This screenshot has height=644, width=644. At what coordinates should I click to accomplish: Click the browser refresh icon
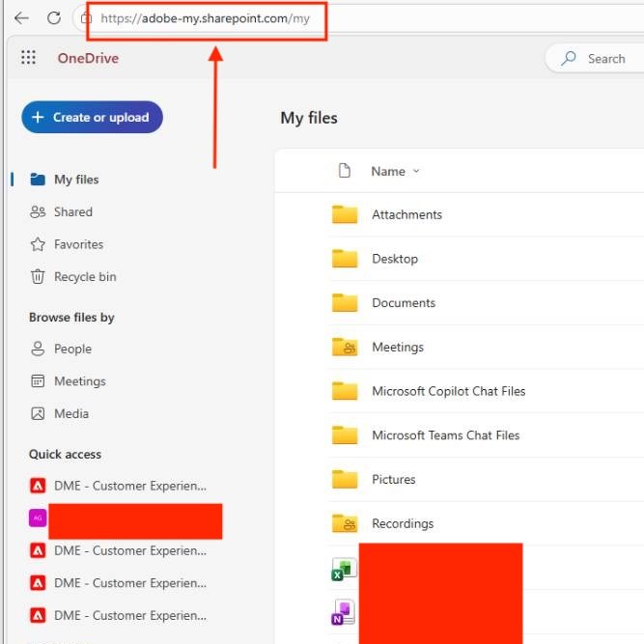54,17
